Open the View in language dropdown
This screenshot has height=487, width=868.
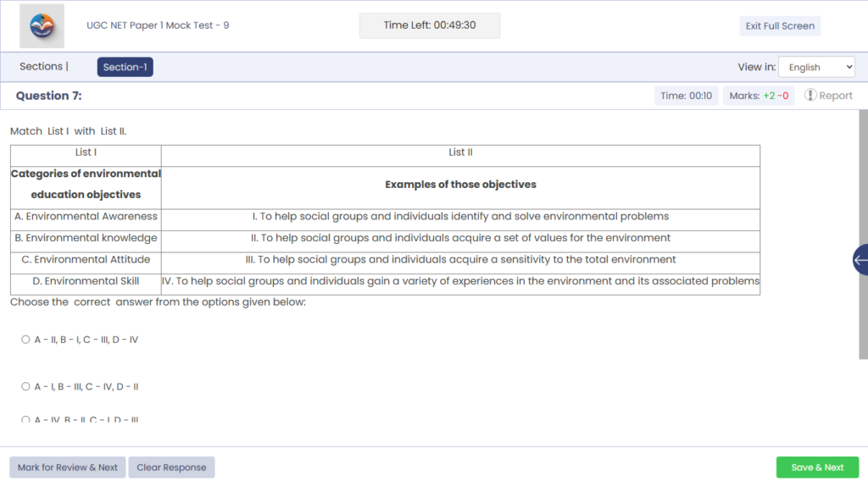[815, 67]
